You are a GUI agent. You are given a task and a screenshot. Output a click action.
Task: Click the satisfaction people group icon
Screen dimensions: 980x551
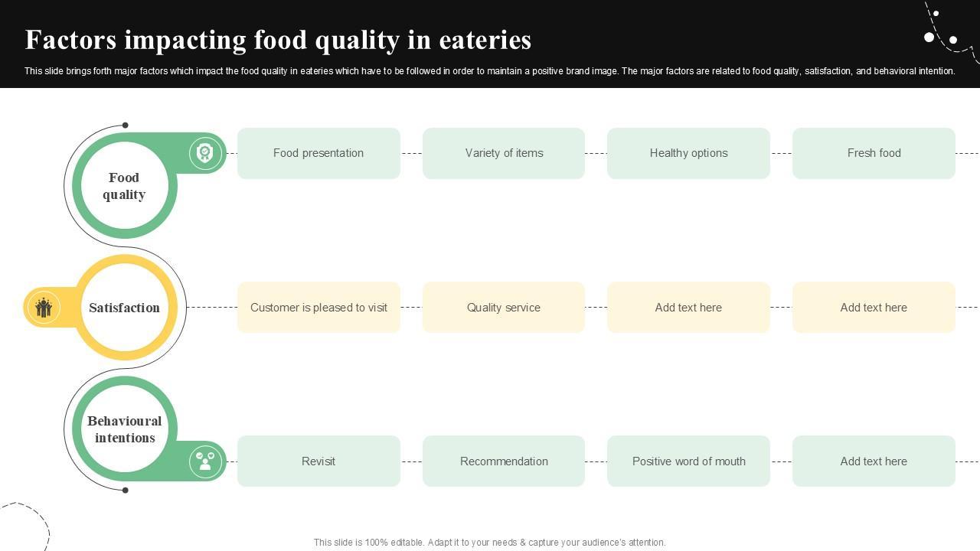coord(44,308)
